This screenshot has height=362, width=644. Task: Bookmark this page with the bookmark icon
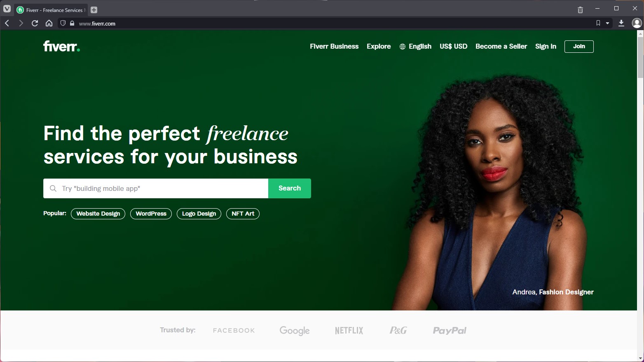(x=598, y=23)
